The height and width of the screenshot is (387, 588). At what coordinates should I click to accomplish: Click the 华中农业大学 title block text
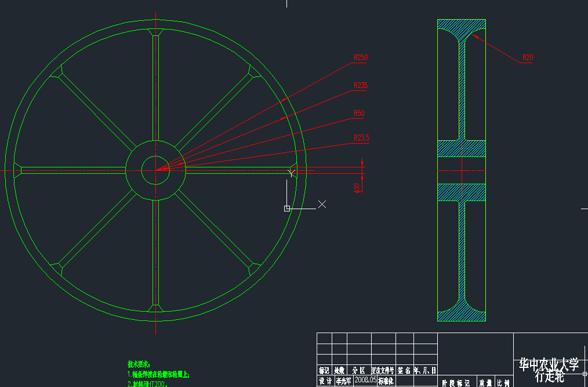tap(549, 364)
